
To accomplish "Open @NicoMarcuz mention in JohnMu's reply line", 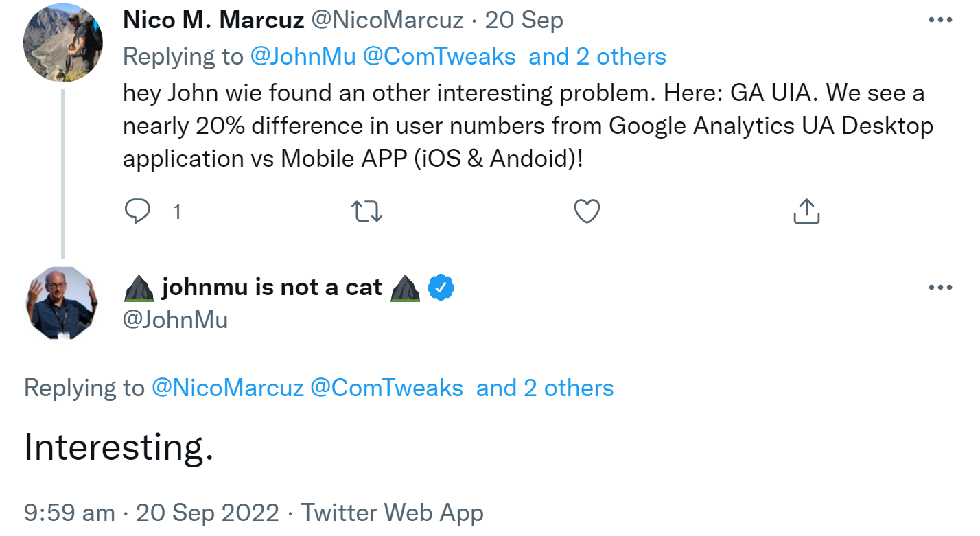I will coord(227,388).
